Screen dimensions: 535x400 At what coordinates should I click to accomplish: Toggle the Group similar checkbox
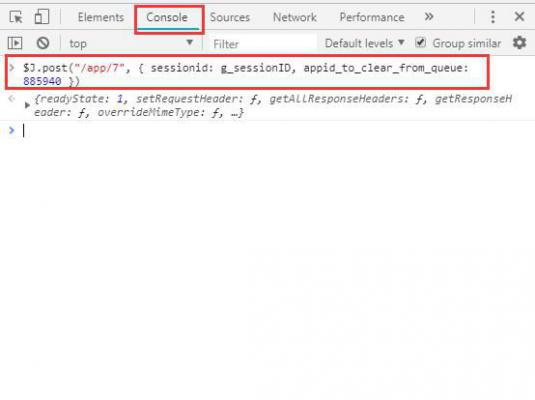click(x=420, y=43)
